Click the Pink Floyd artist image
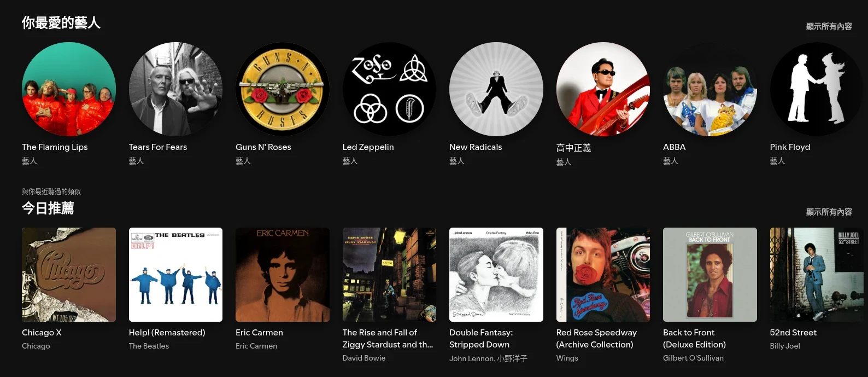868x377 pixels. pyautogui.click(x=817, y=89)
